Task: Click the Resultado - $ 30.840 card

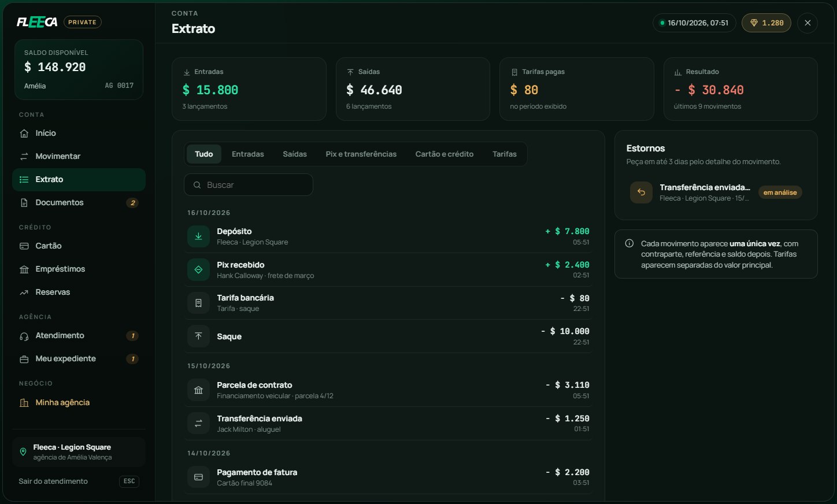Action: [x=740, y=89]
